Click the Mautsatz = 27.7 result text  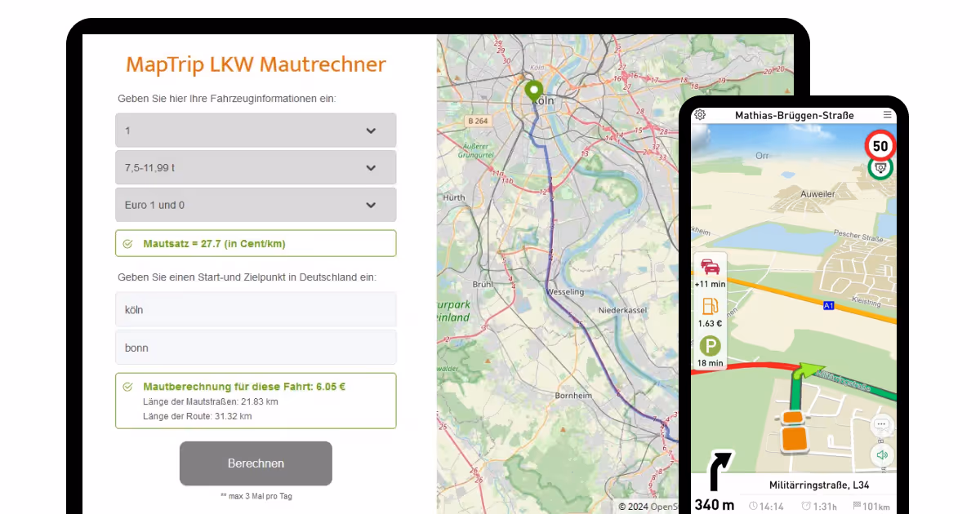tap(214, 243)
